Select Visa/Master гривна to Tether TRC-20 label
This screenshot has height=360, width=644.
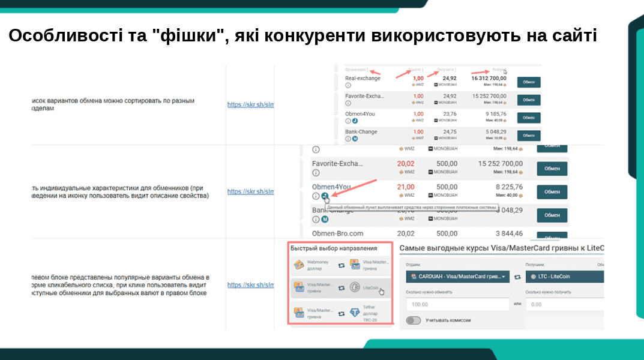341,313
